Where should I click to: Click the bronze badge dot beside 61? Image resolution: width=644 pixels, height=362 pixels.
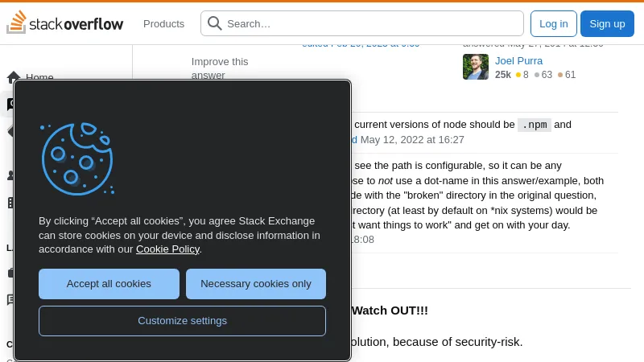pyautogui.click(x=560, y=75)
